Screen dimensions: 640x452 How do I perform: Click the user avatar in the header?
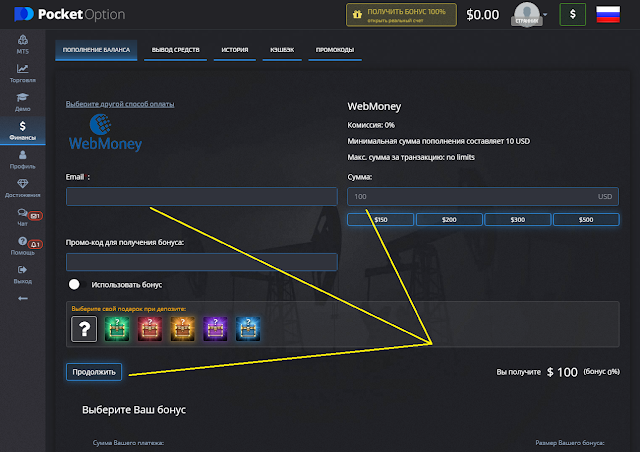(x=527, y=15)
